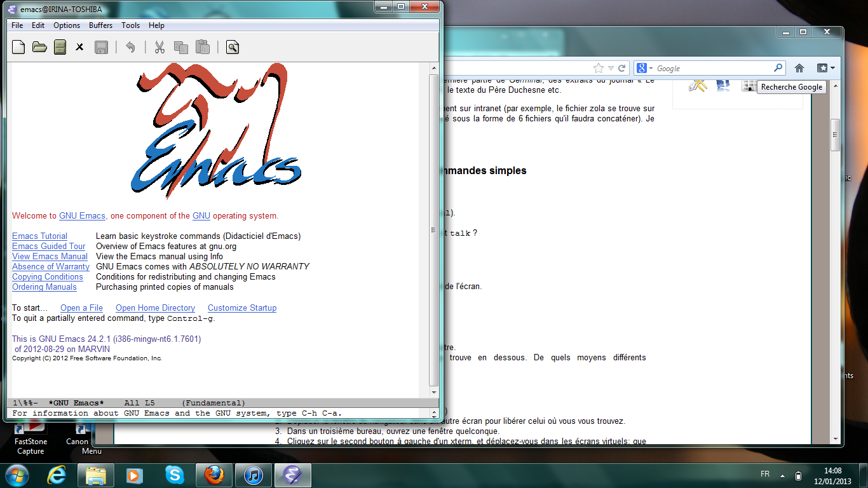Follow the Emacs Tutorial link
Viewport: 868px width, 488px height.
[x=39, y=236]
